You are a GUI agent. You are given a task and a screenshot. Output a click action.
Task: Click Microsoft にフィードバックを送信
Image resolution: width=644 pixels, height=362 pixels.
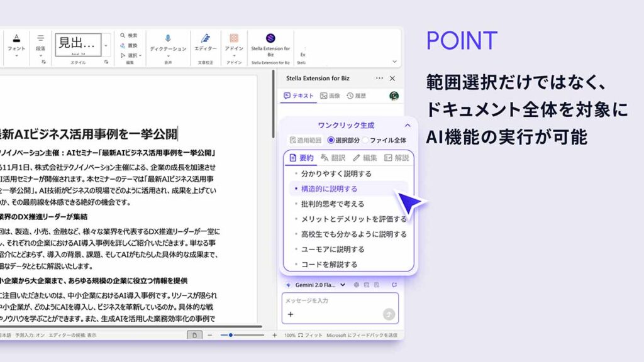point(362,336)
